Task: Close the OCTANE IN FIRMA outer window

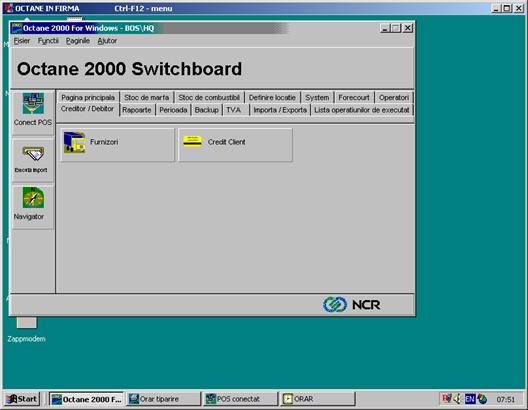Action: pyautogui.click(x=519, y=8)
